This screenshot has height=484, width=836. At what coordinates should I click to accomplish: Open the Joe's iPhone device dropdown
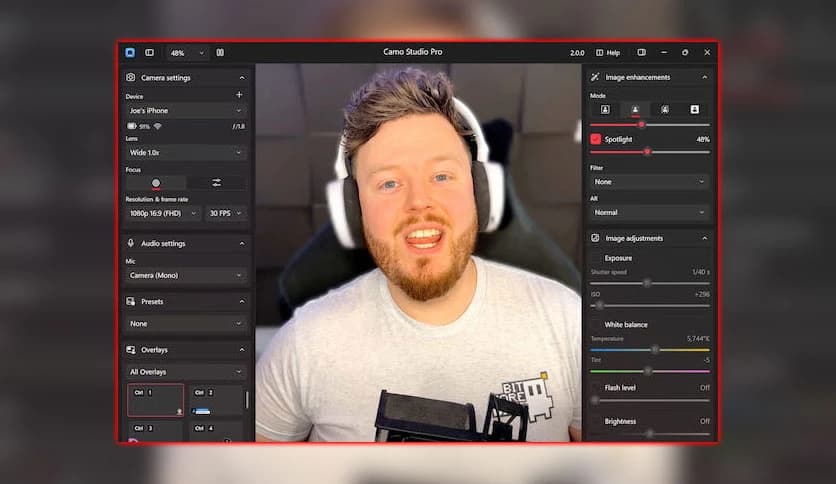[186, 110]
